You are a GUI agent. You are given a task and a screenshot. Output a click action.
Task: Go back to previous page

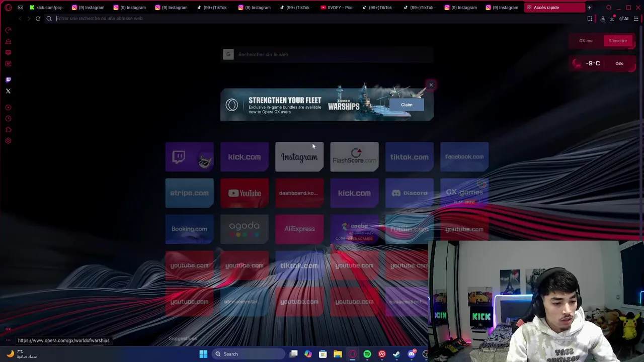[x=20, y=19]
